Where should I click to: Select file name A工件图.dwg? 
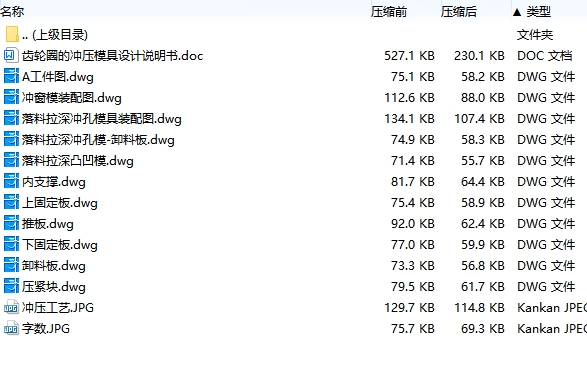[x=58, y=77]
